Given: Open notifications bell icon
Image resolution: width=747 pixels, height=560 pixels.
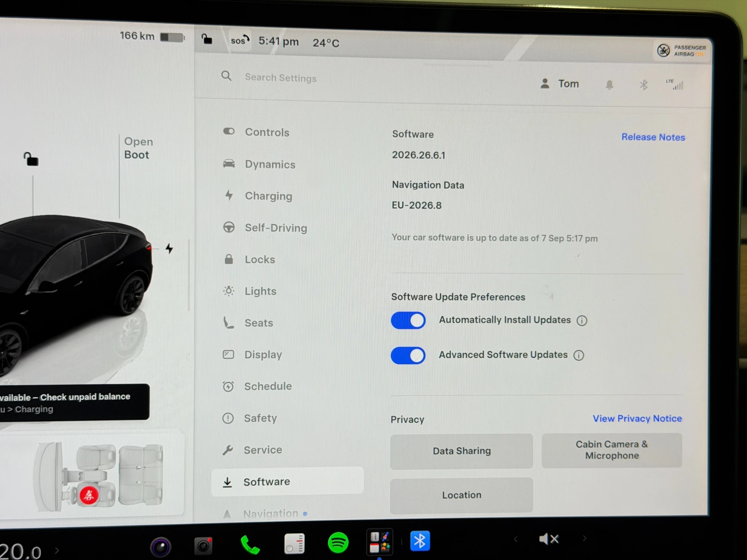Looking at the screenshot, I should pyautogui.click(x=609, y=85).
